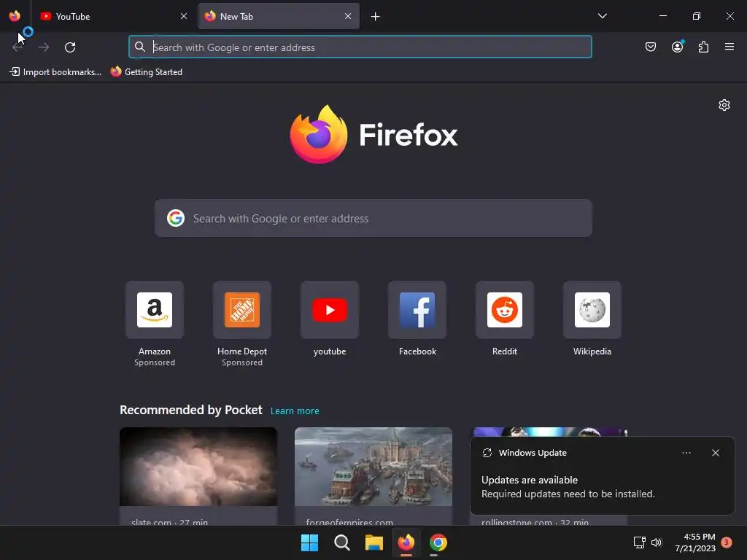The height and width of the screenshot is (560, 747).
Task: Open the forgeofempires.com story thumbnail
Action: pos(373,467)
